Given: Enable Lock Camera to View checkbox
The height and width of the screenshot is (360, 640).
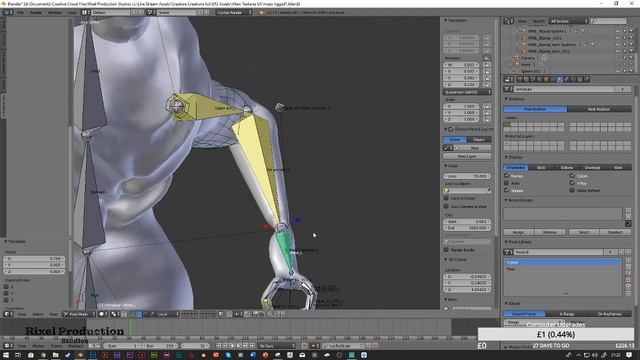Looking at the screenshot, I should point(446,207).
